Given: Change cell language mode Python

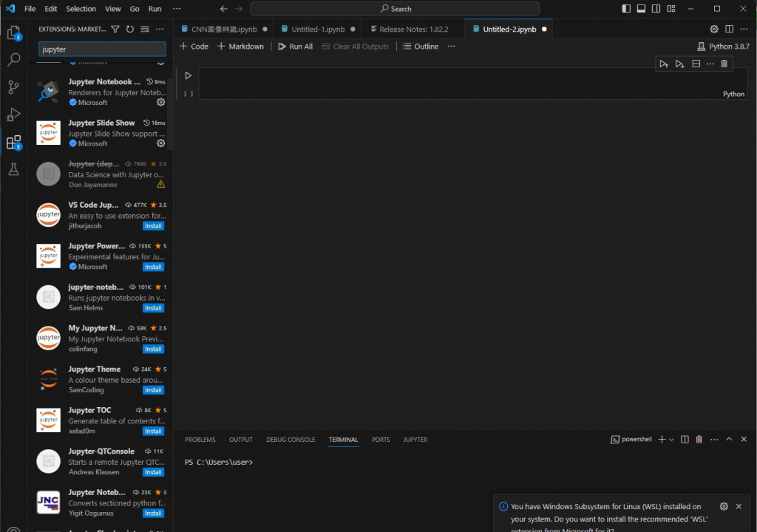Looking at the screenshot, I should pyautogui.click(x=733, y=94).
